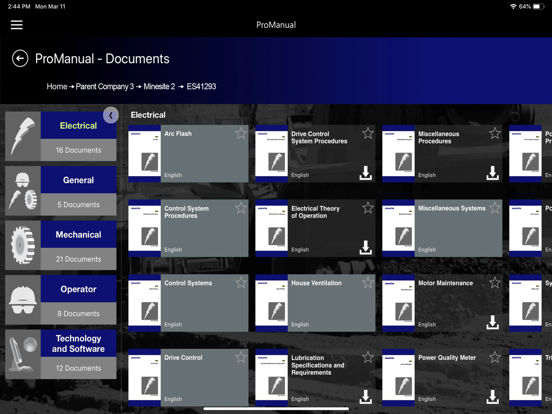Star the Control System Procedures document
The width and height of the screenshot is (552, 414).
241,208
